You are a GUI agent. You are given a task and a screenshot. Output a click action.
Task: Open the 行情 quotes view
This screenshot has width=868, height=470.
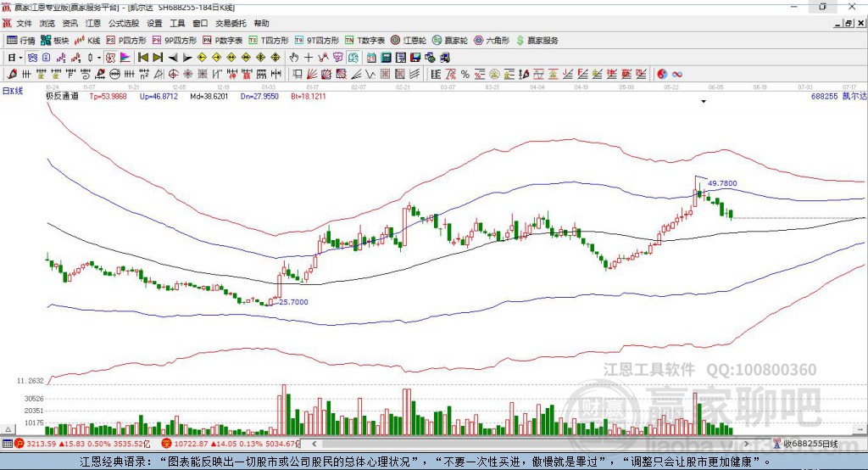click(21, 41)
